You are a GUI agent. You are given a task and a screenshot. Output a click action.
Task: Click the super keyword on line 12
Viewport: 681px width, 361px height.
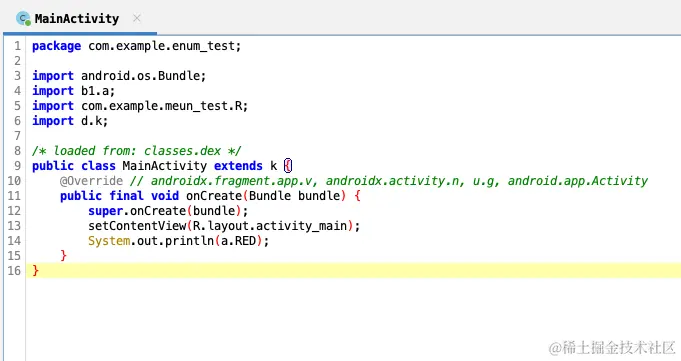(106, 211)
